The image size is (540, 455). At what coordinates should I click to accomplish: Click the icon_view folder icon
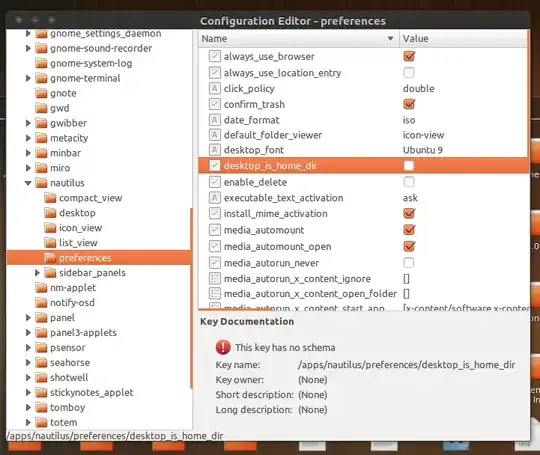click(50, 228)
